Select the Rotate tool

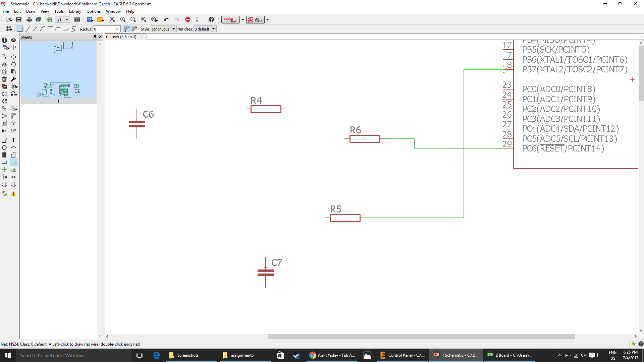coord(13,64)
